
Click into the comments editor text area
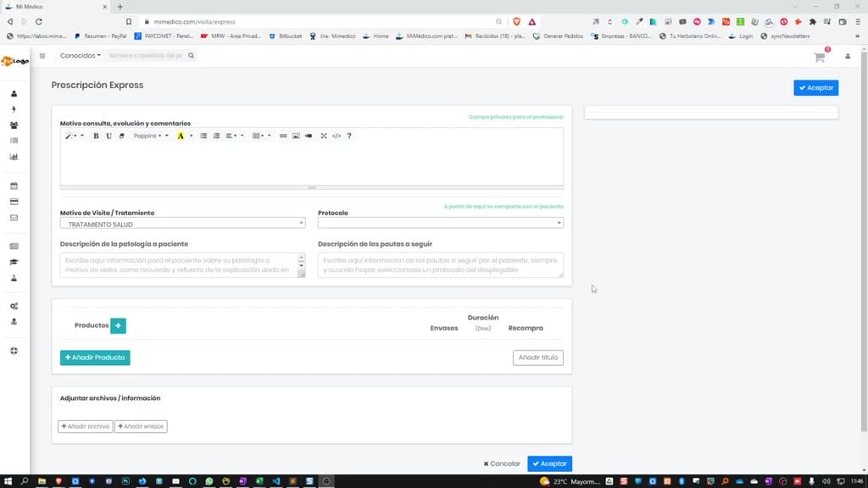tap(312, 164)
